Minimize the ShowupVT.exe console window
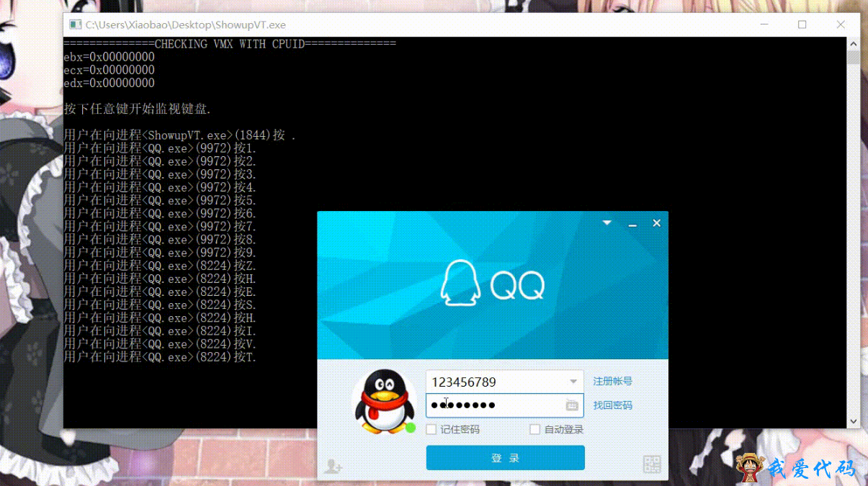Viewport: 868px width, 486px height. 764,24
